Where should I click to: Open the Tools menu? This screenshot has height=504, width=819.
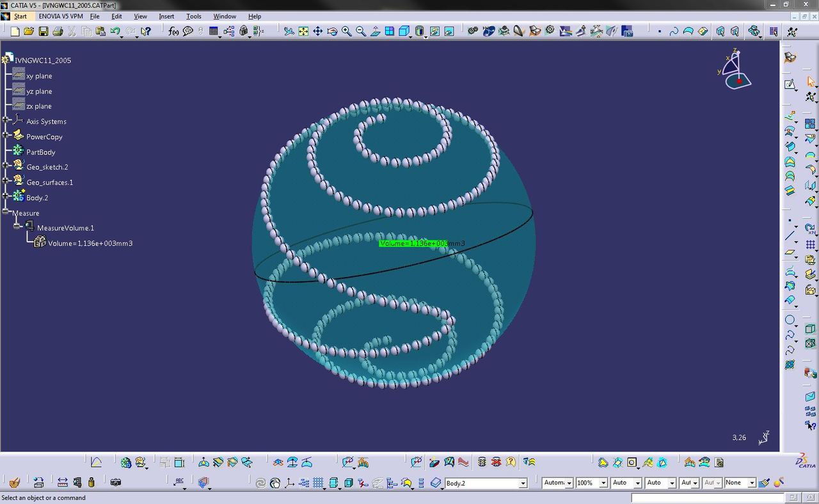click(193, 16)
